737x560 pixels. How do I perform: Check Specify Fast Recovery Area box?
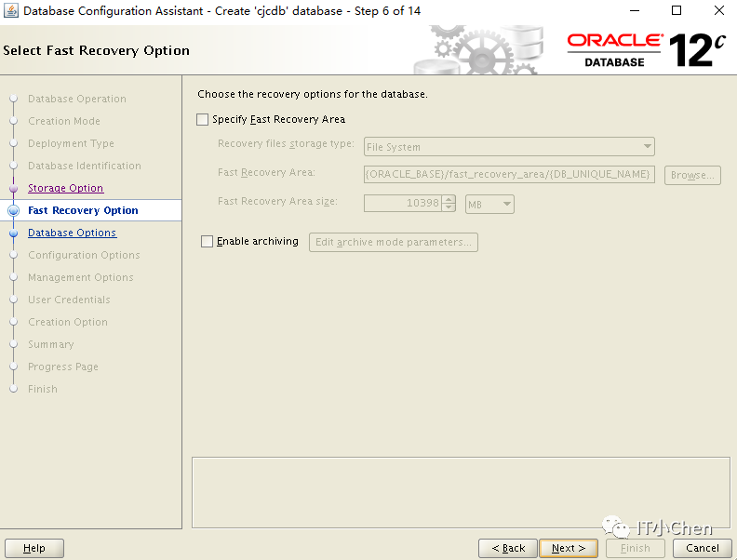pos(202,119)
